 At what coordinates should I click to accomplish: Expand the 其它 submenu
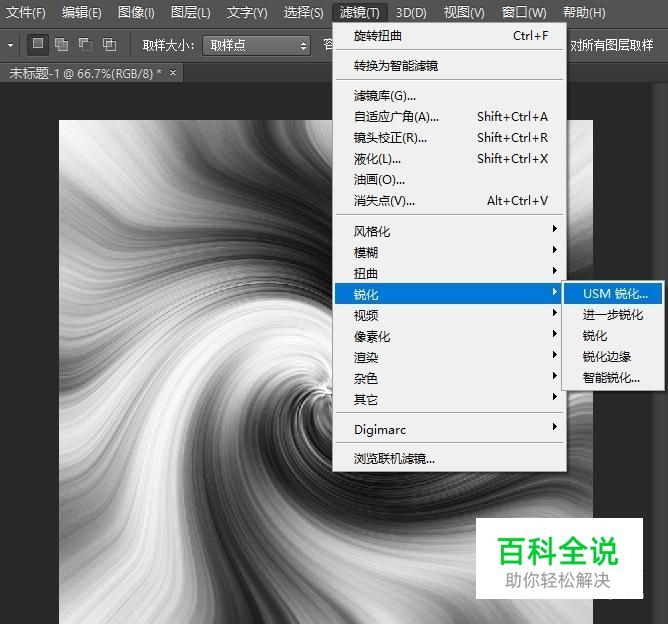pyautogui.click(x=449, y=399)
